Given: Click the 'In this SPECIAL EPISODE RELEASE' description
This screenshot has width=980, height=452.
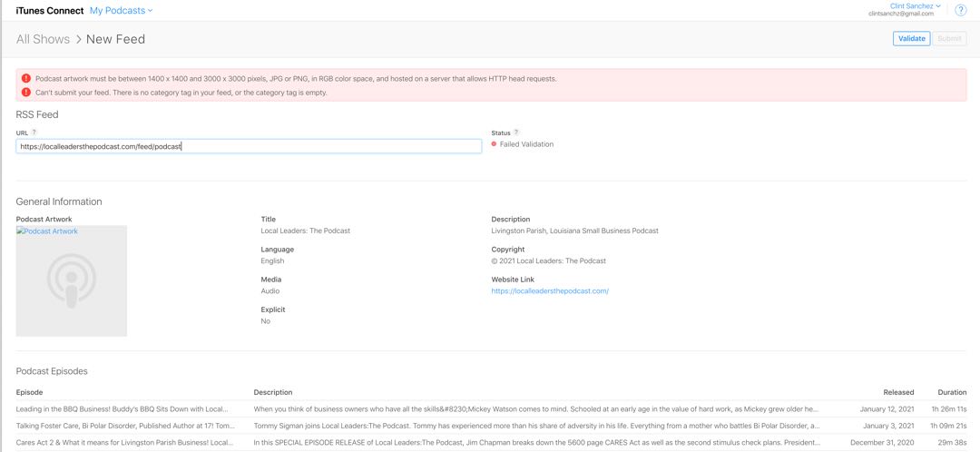Looking at the screenshot, I should point(536,443).
